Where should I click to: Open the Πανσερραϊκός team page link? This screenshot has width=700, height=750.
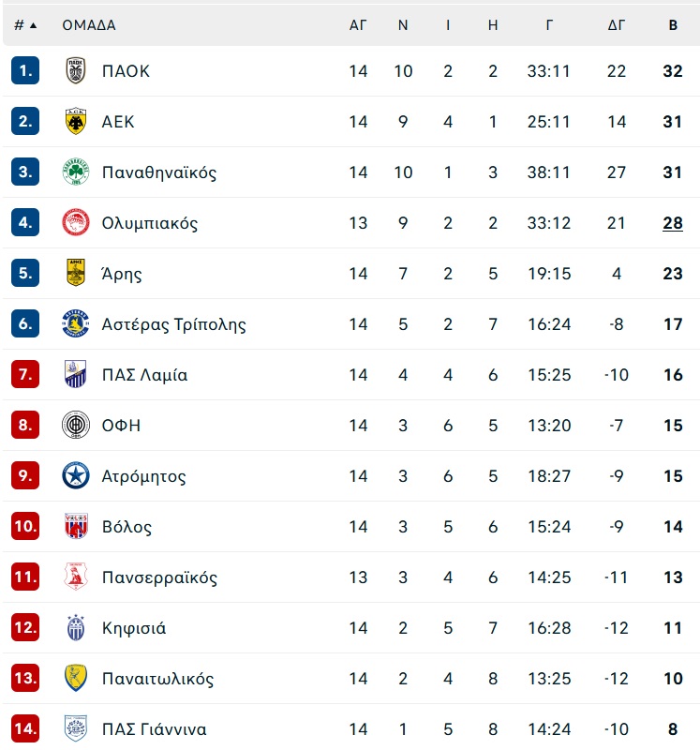pyautogui.click(x=159, y=577)
